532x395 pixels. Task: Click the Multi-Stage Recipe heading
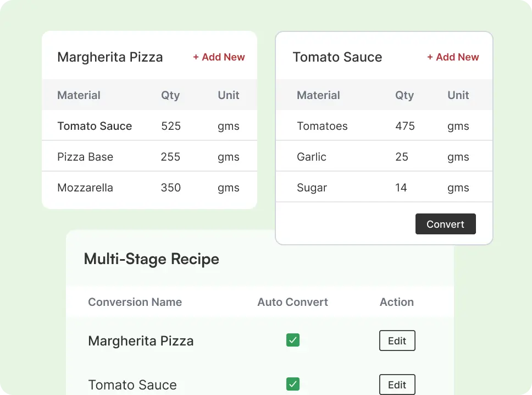[x=151, y=259]
